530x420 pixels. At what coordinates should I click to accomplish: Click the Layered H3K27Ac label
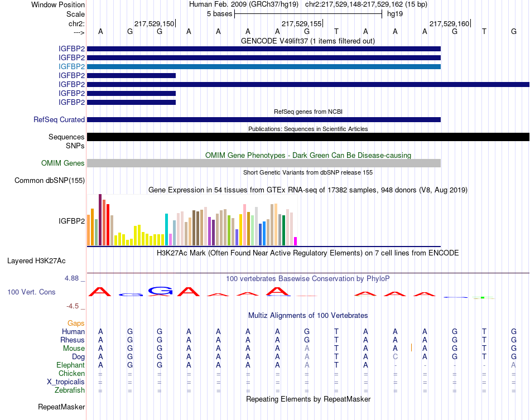click(x=36, y=261)
